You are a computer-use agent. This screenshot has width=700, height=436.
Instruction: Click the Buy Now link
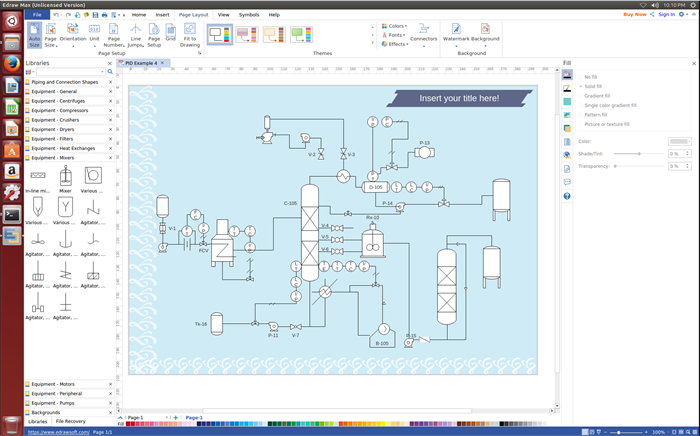pyautogui.click(x=634, y=15)
